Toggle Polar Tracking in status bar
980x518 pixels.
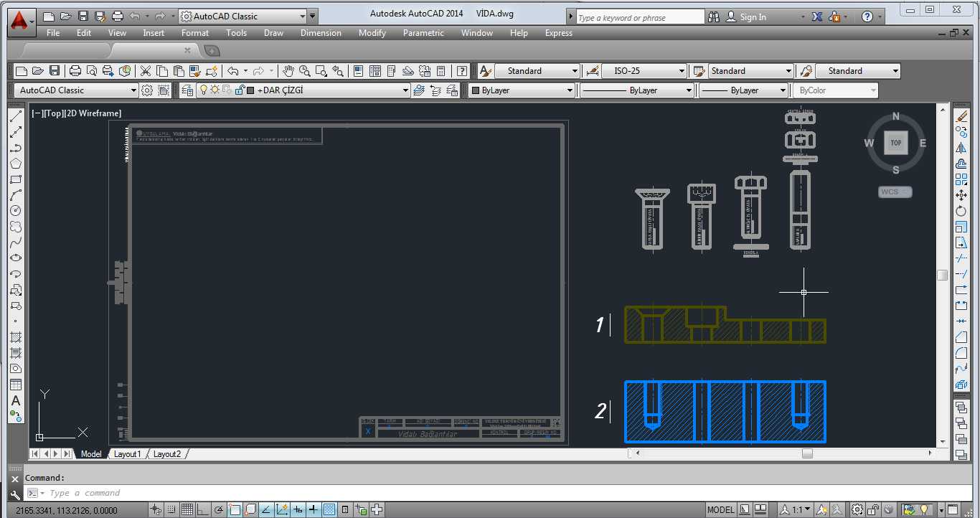219,510
